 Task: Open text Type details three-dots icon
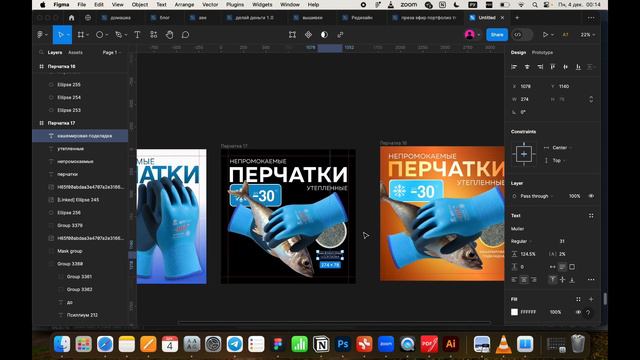[591, 280]
